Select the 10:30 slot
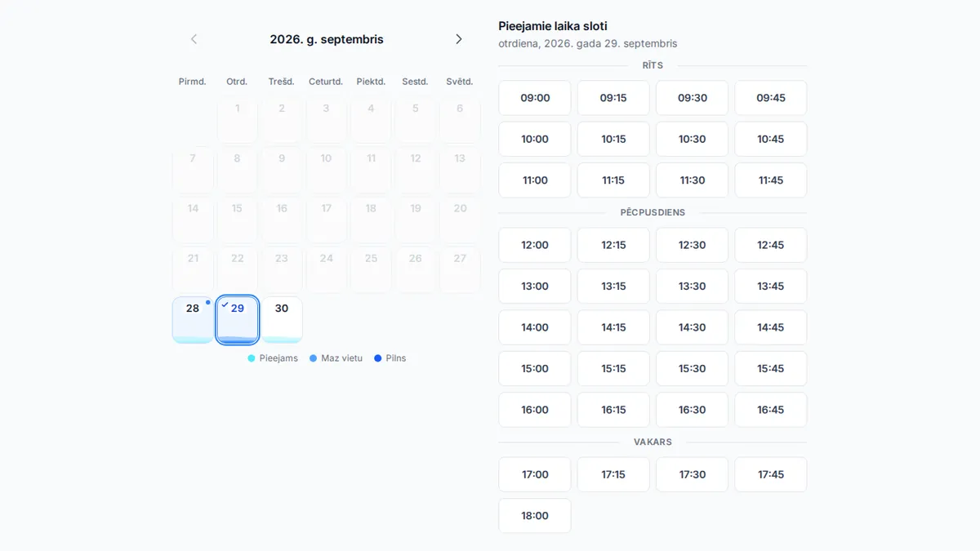 [692, 139]
